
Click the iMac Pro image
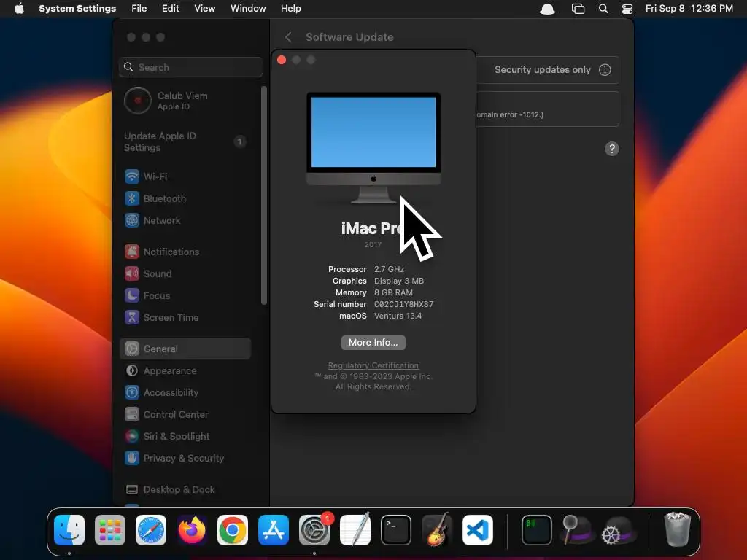(373, 147)
